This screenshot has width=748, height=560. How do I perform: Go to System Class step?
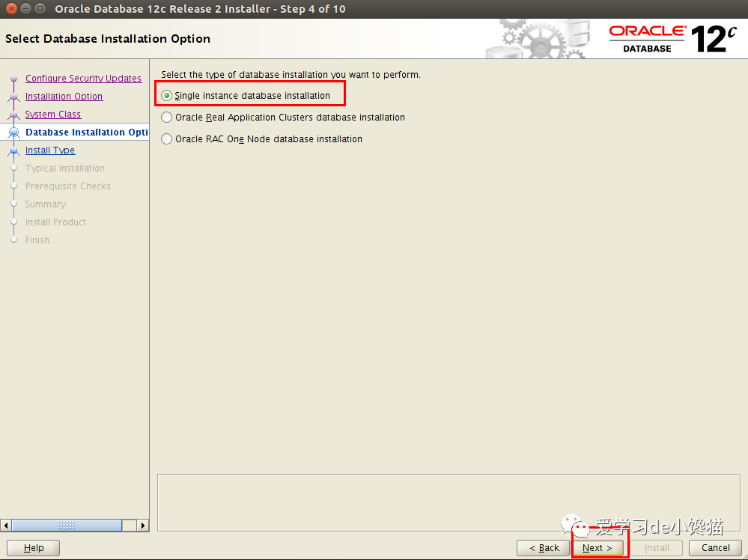coord(53,115)
